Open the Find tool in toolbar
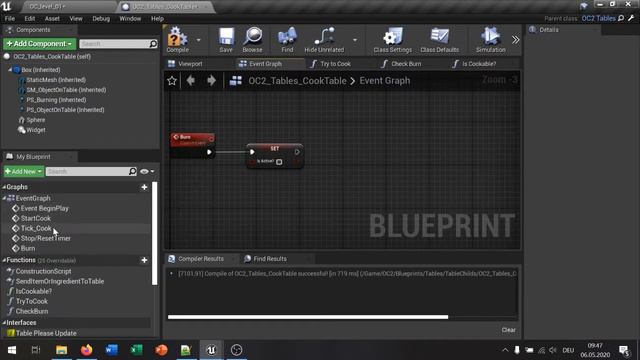This screenshot has width=640, height=360. click(x=287, y=40)
